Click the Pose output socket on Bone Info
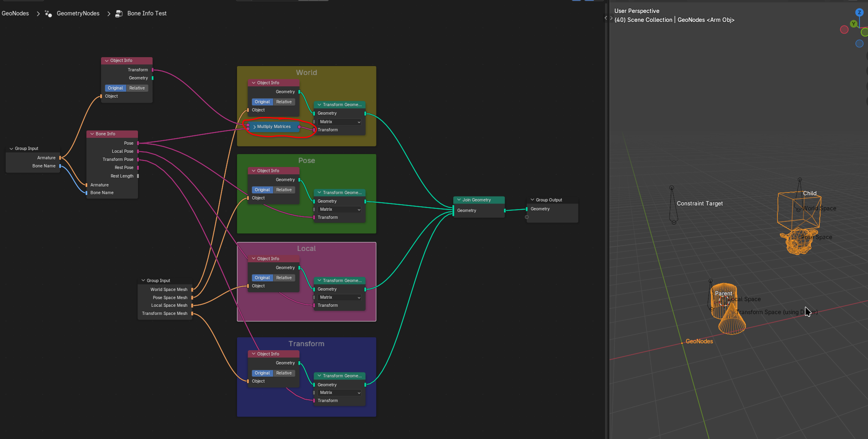 pyautogui.click(x=138, y=143)
